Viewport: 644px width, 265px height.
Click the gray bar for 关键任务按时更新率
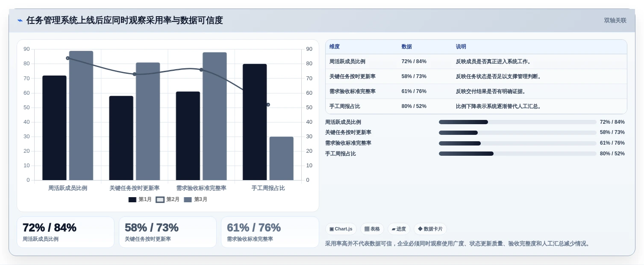(148, 121)
